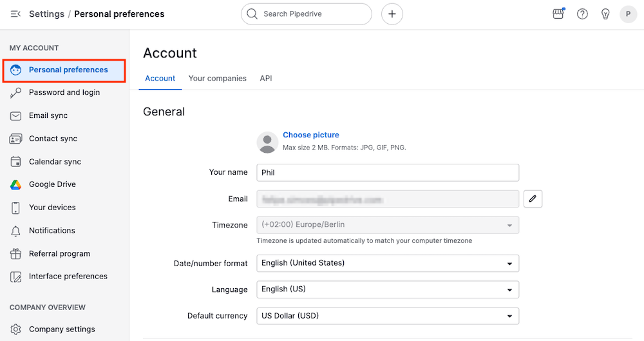Click the profile picture placeholder

point(267,142)
